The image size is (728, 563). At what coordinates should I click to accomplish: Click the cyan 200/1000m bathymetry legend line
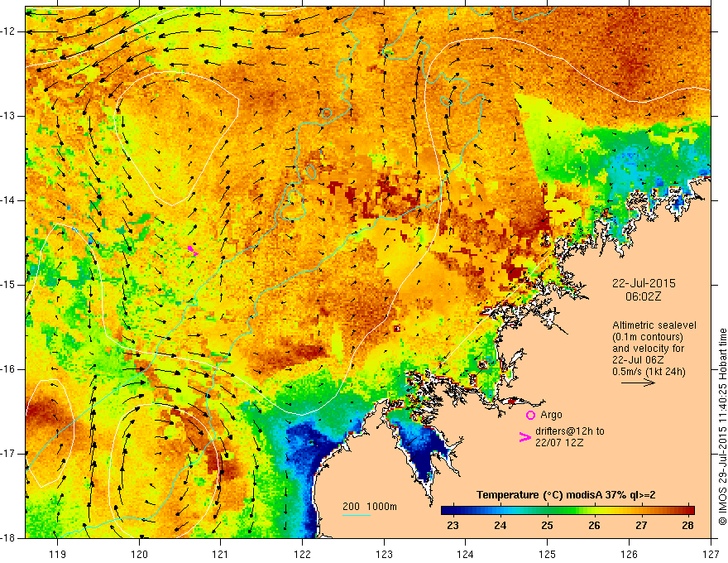(x=356, y=515)
